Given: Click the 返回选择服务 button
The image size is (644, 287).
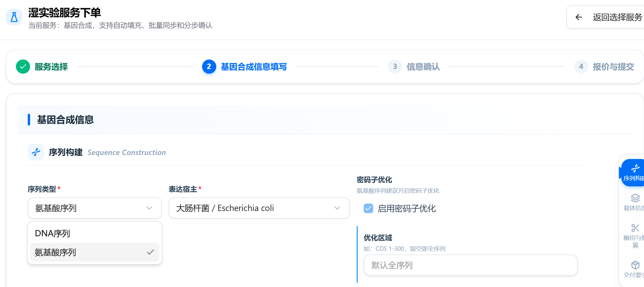Looking at the screenshot, I should (605, 17).
